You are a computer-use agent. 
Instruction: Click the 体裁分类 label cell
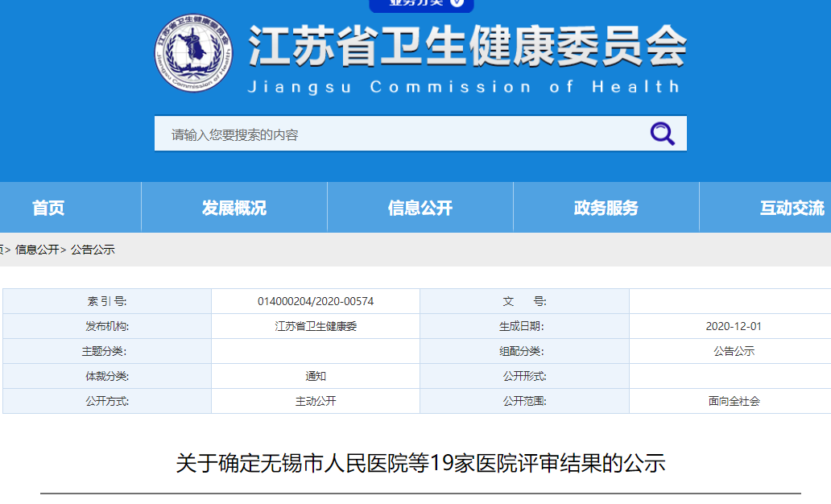click(x=107, y=376)
